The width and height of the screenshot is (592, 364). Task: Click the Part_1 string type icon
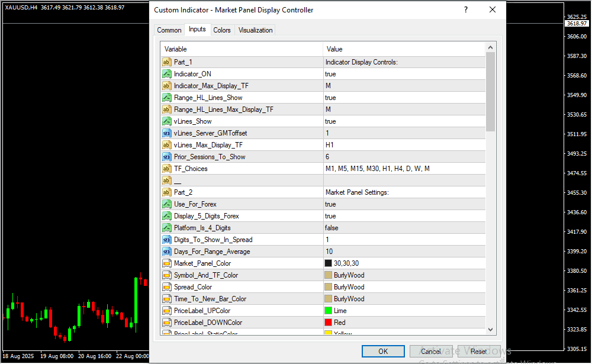[166, 62]
